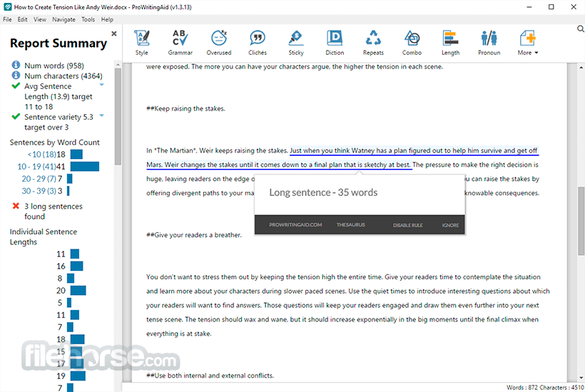Open the Sticky sentences report
Viewport: 585px width, 392px height.
pos(296,43)
